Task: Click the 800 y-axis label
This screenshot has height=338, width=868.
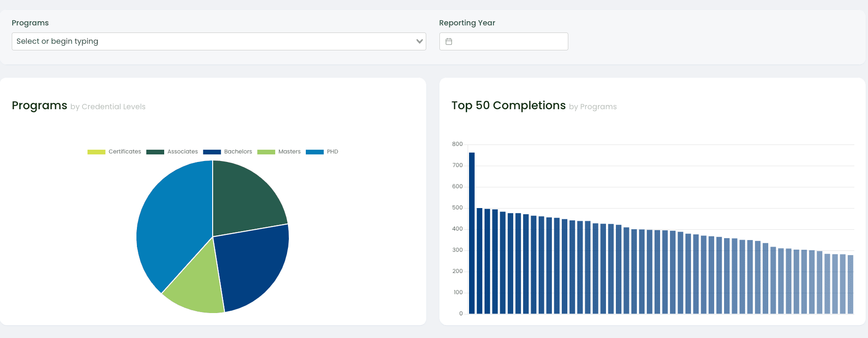Action: [x=457, y=144]
